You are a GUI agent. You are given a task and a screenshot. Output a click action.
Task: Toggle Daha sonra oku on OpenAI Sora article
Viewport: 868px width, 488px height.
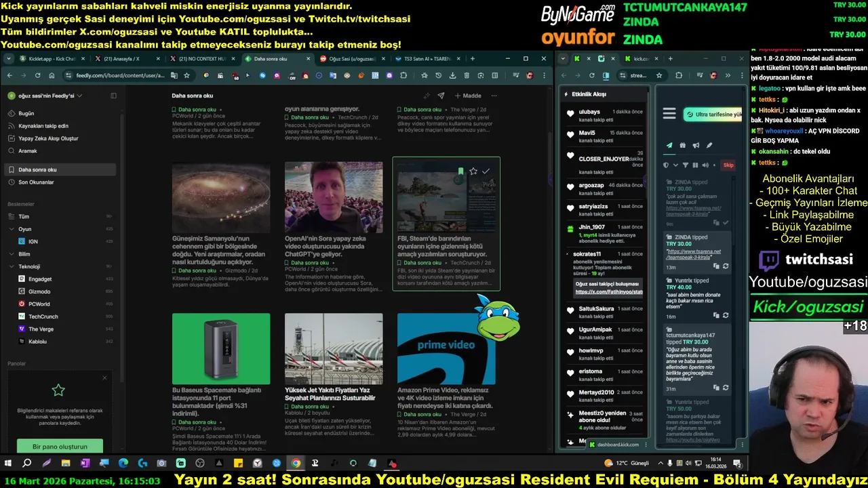(x=306, y=262)
